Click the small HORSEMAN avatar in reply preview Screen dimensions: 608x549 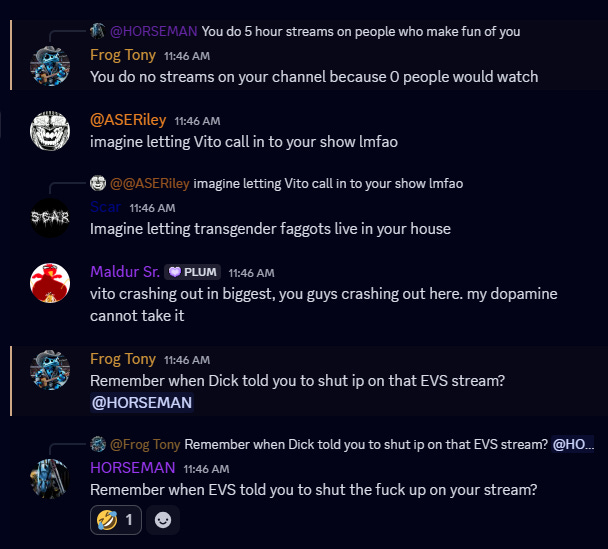tap(98, 31)
